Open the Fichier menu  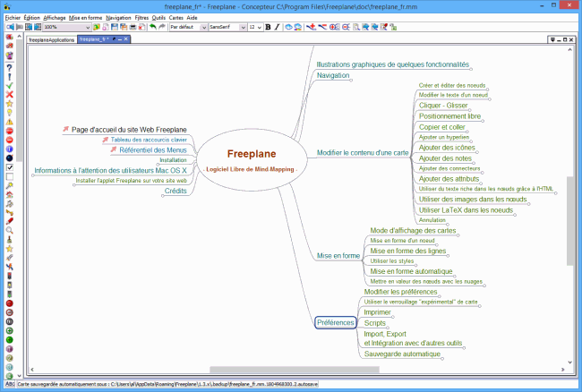coord(13,17)
